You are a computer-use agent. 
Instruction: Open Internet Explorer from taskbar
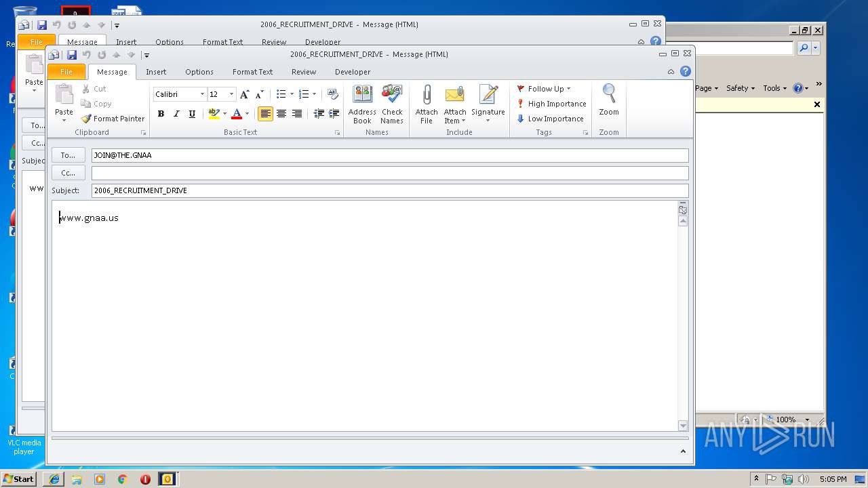pos(54,479)
